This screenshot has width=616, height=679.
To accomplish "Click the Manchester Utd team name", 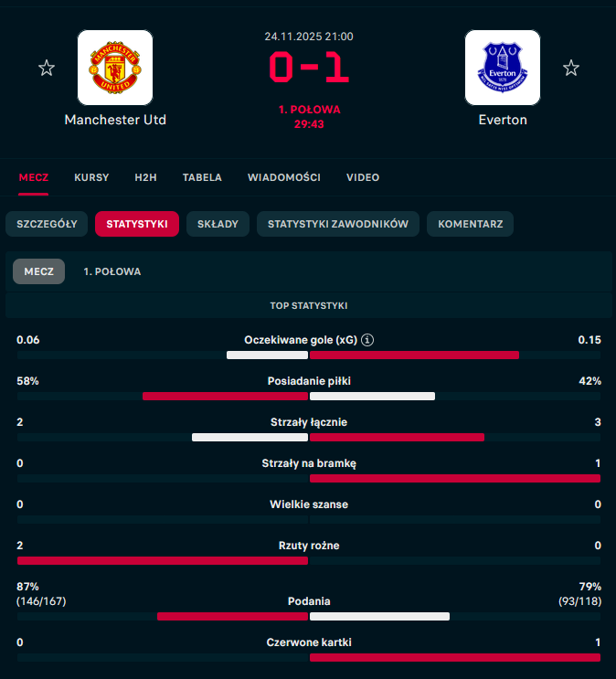I will click(x=115, y=120).
